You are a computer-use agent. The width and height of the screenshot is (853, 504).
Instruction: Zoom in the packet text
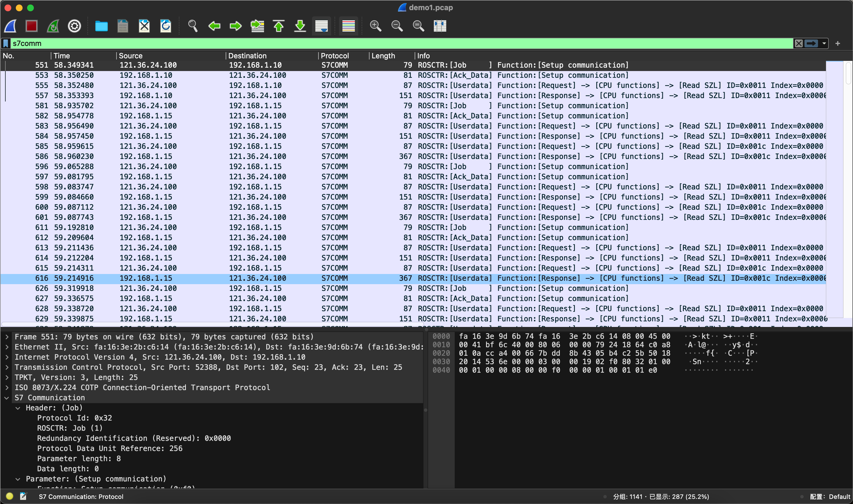tap(375, 26)
